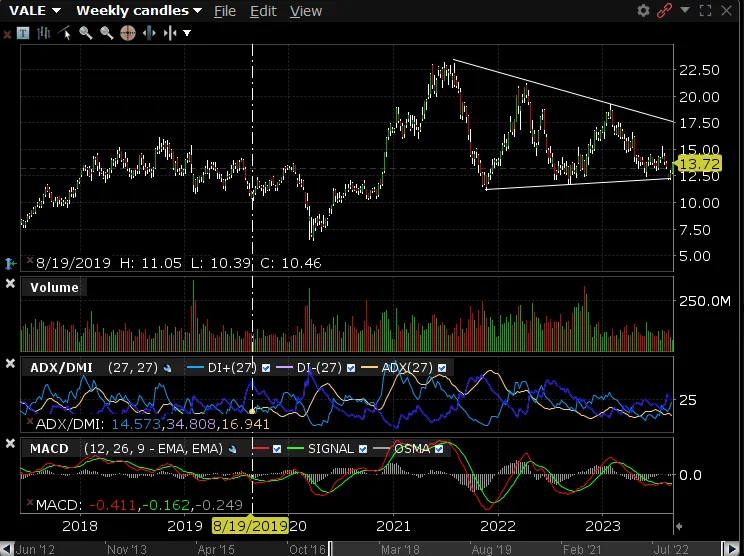This screenshot has height=556, width=744.
Task: Click the first magnifier zoom icon
Action: [x=86, y=33]
